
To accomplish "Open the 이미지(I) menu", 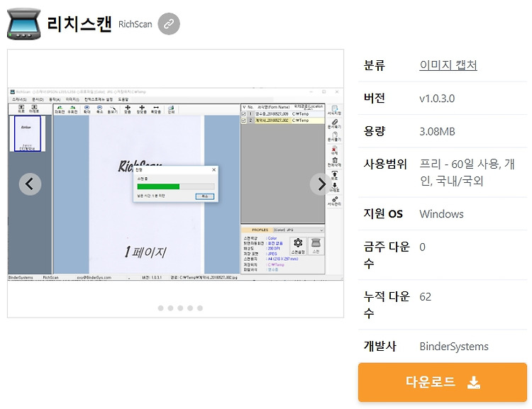I will click(72, 99).
